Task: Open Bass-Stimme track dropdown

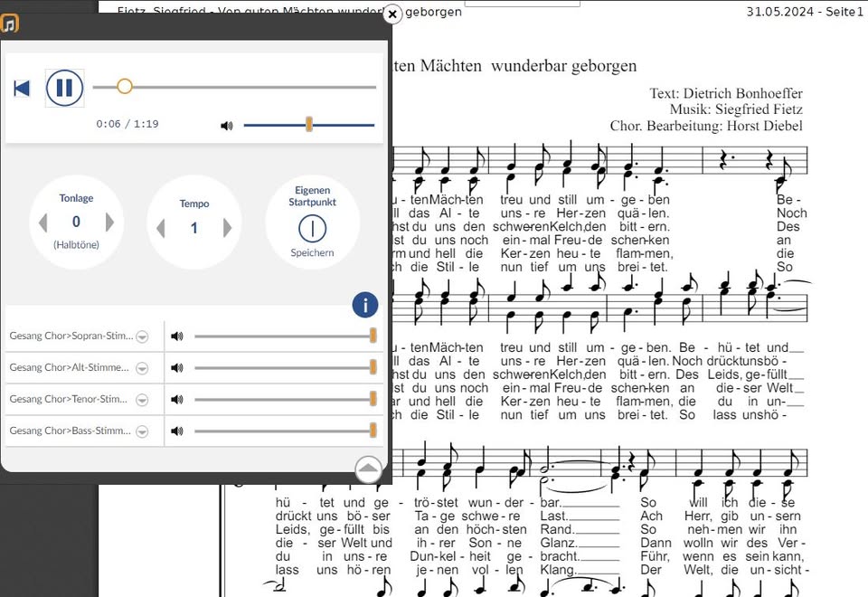Action: click(x=142, y=431)
